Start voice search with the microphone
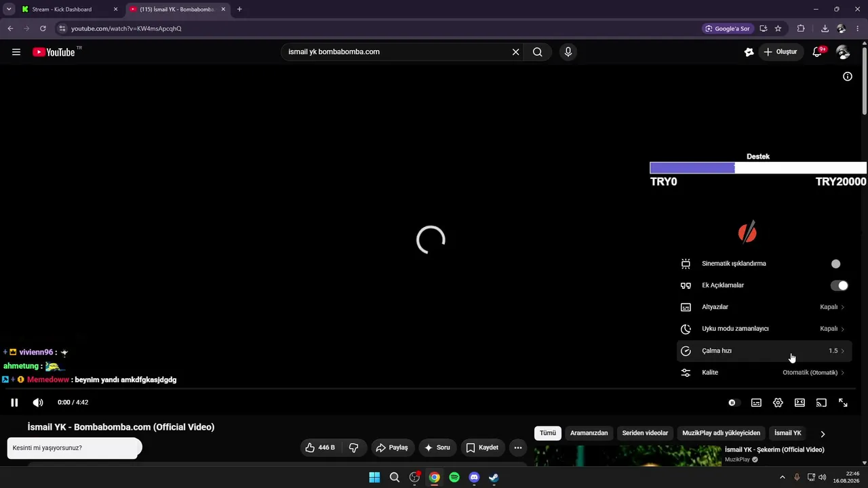Screen dimensions: 868x488 pyautogui.click(x=568, y=52)
